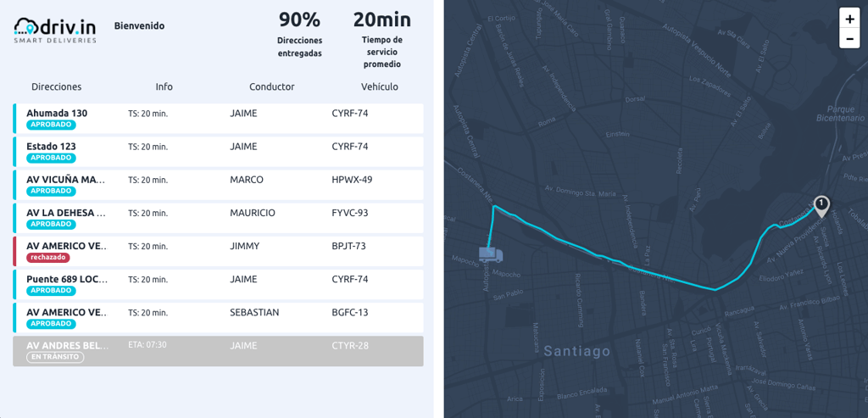Click the APROBADO badge under Ahumada 130
The width and height of the screenshot is (868, 418).
pyautogui.click(x=51, y=125)
